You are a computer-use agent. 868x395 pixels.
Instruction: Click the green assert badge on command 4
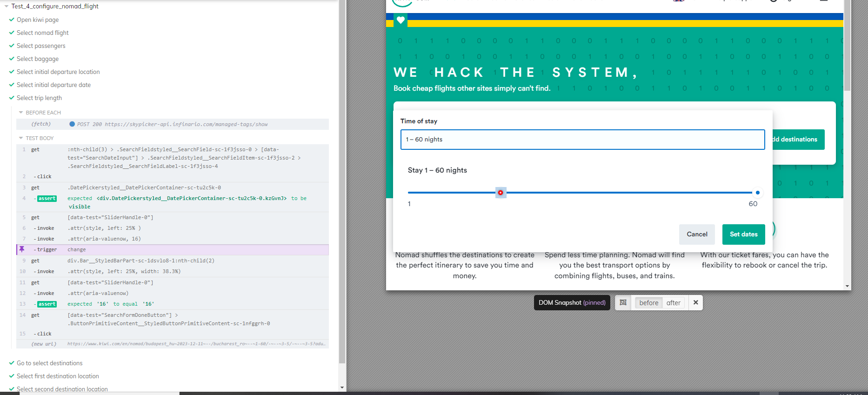tap(47, 199)
